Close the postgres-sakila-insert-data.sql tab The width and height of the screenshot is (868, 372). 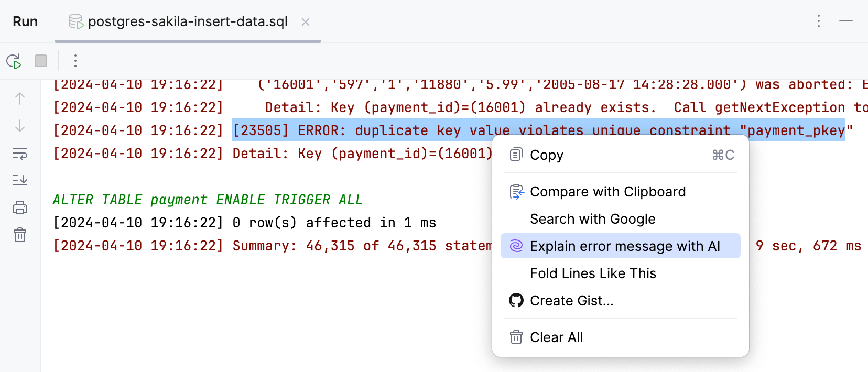click(306, 22)
